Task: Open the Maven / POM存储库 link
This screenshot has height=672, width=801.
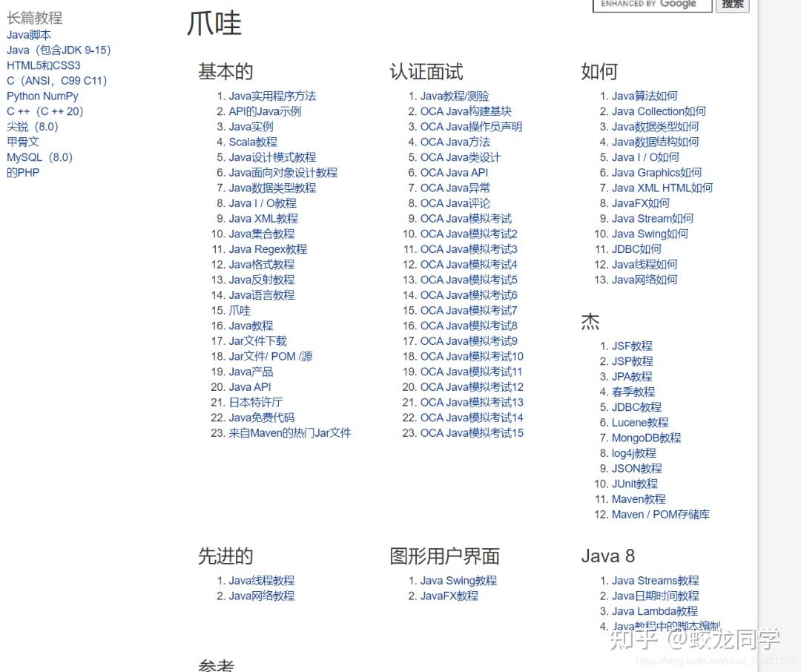Action: 659,514
